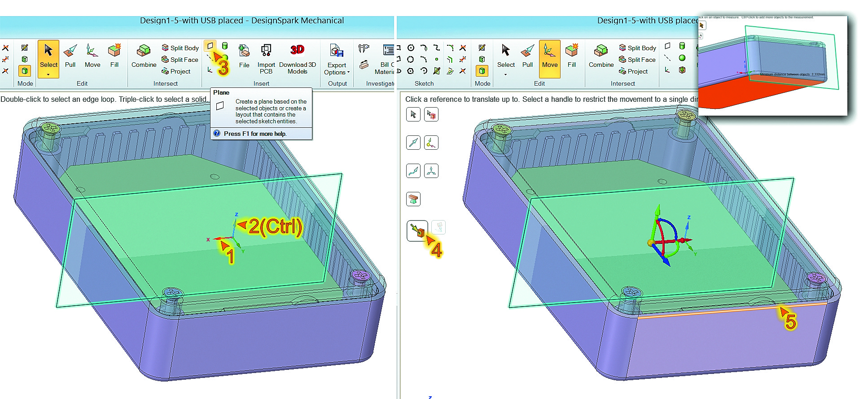Click 'Press F1 for more help' in tooltip
Image resolution: width=868 pixels, height=399 pixels.
tap(255, 134)
